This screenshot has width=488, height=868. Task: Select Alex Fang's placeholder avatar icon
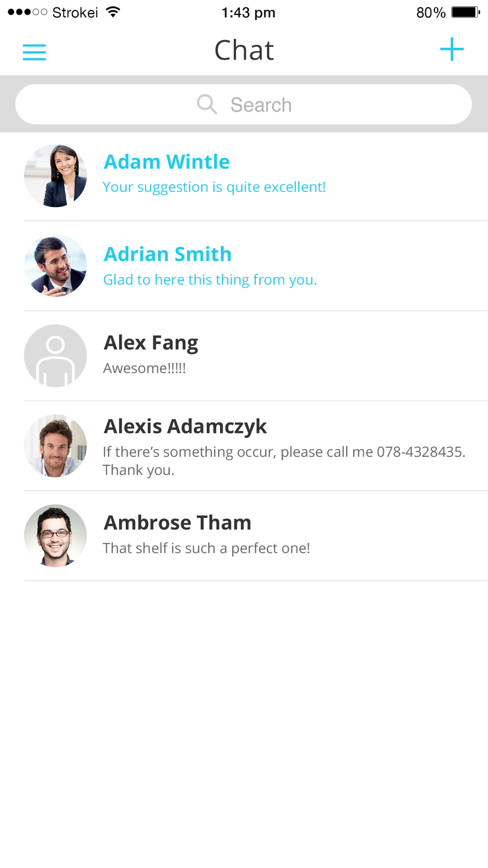56,356
